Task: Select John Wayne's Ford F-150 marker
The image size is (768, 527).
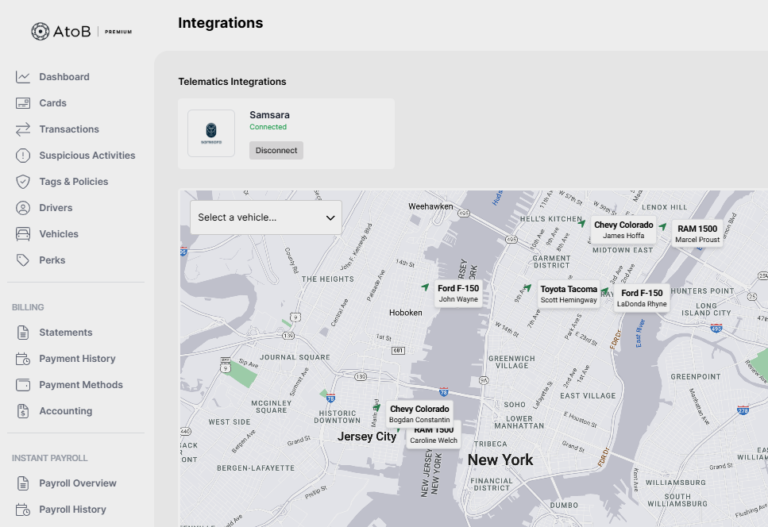Action: click(458, 293)
